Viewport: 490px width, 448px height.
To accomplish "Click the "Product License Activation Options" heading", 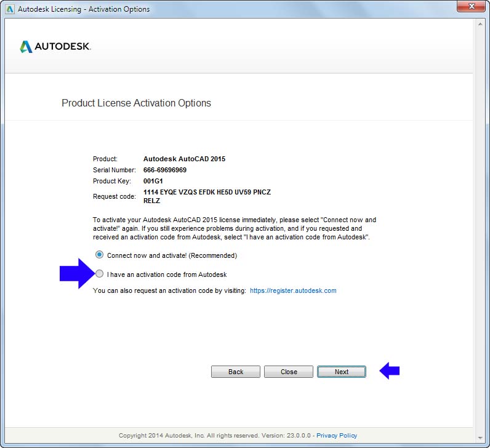I will click(x=136, y=103).
